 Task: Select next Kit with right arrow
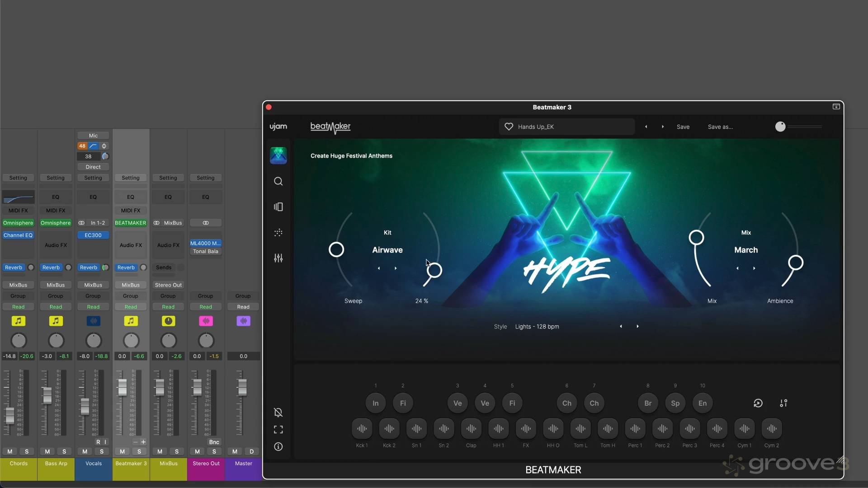pyautogui.click(x=396, y=268)
